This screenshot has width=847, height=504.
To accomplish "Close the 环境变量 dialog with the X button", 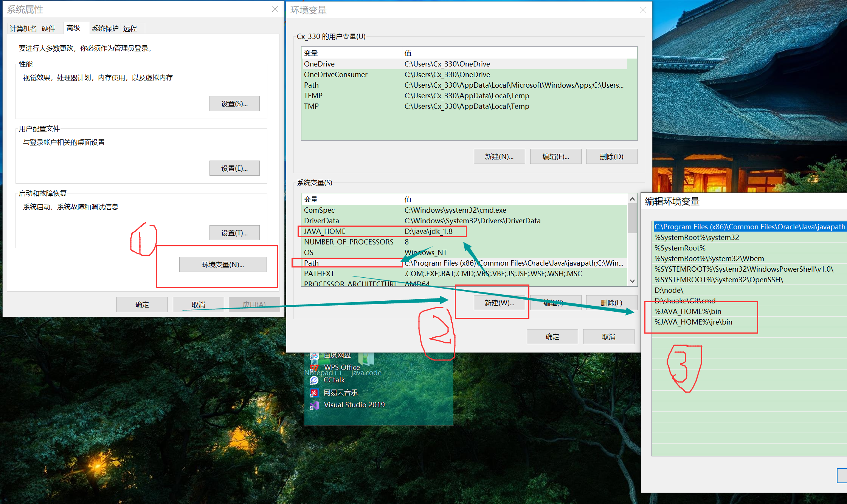I will pos(643,10).
